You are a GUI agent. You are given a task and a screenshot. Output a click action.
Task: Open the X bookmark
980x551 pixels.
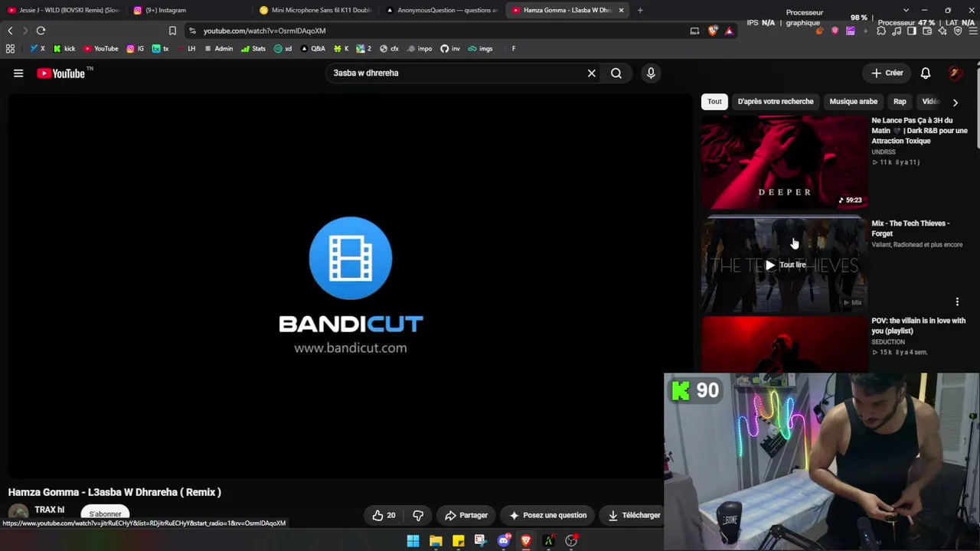pos(38,49)
